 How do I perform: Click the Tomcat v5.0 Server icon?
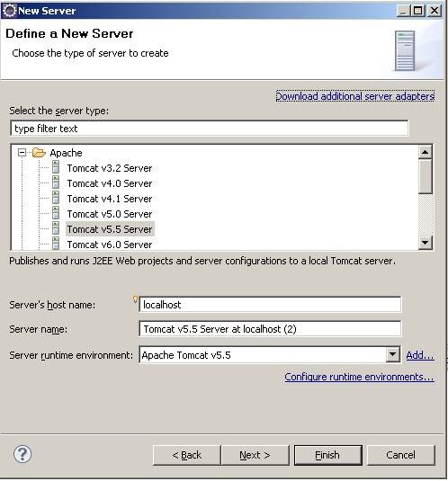pos(56,213)
